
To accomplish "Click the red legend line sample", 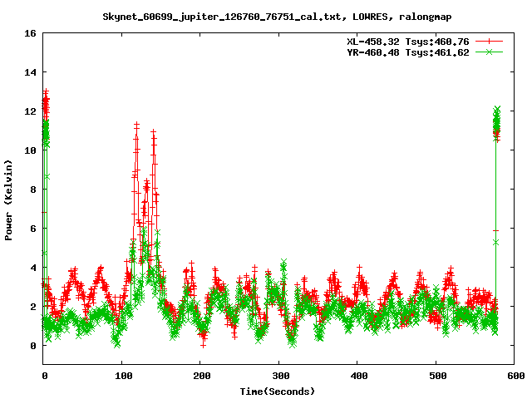I will click(489, 42).
